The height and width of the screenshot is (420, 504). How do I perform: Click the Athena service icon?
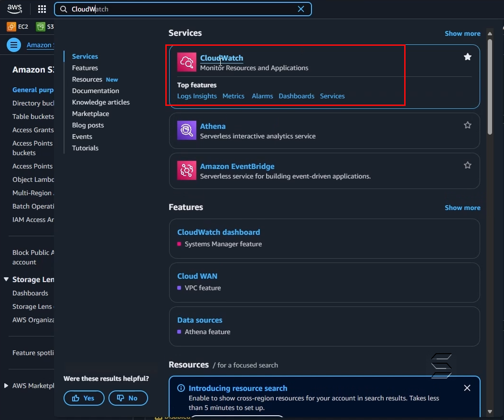tap(187, 130)
